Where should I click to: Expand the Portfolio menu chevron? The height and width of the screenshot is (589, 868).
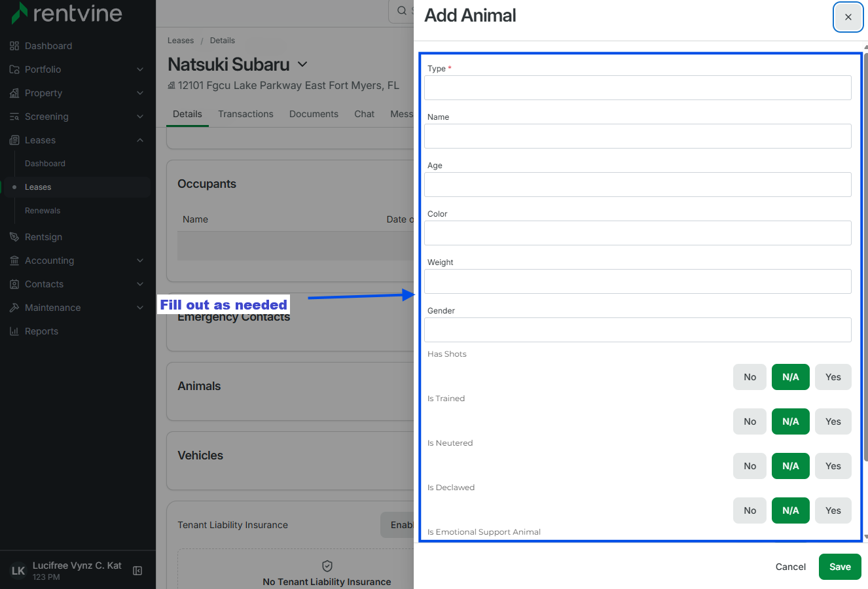(140, 69)
